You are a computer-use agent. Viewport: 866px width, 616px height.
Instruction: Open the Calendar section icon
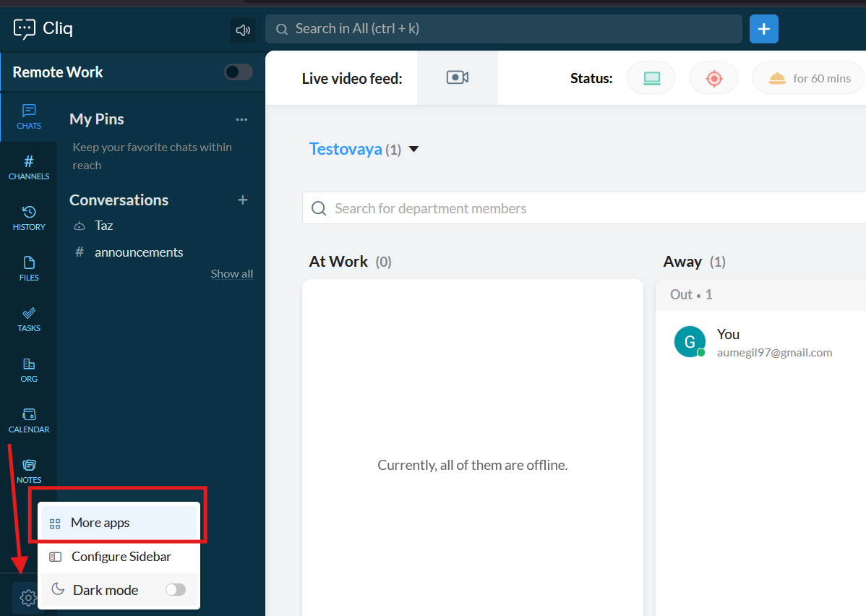(29, 421)
